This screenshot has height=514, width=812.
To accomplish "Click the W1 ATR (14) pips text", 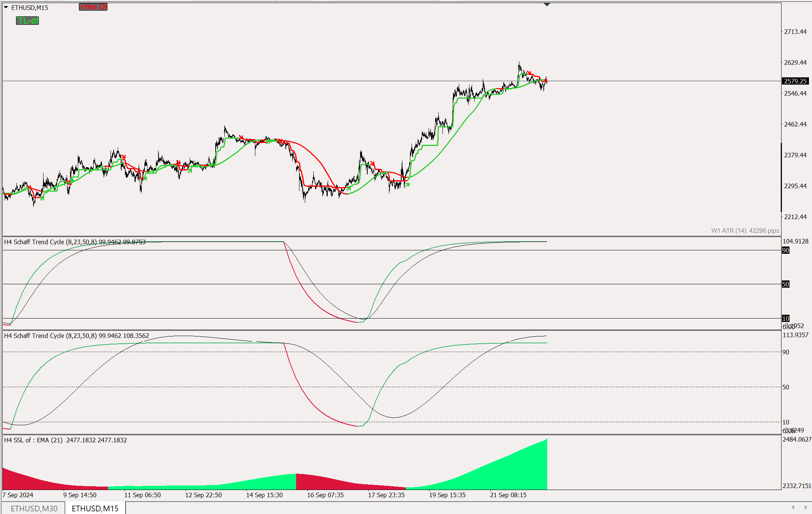I will (745, 231).
